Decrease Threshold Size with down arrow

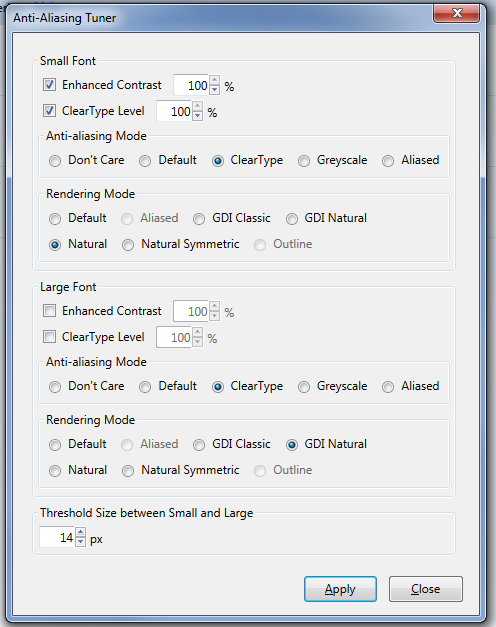(x=80, y=542)
